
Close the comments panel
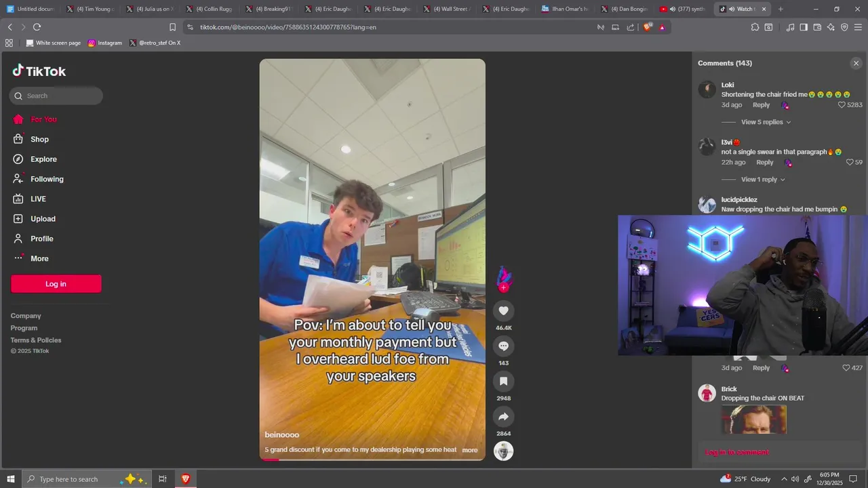[856, 63]
